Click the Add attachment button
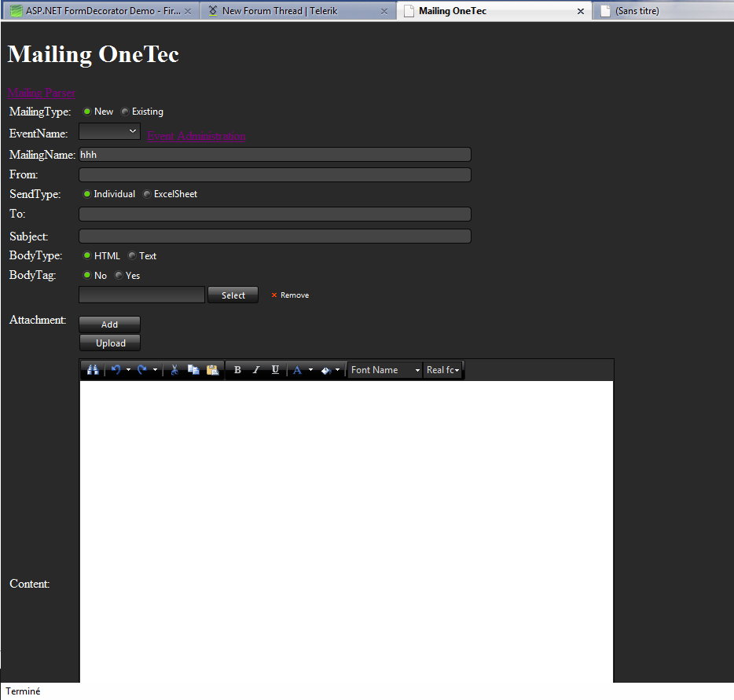The image size is (734, 700). tap(109, 324)
